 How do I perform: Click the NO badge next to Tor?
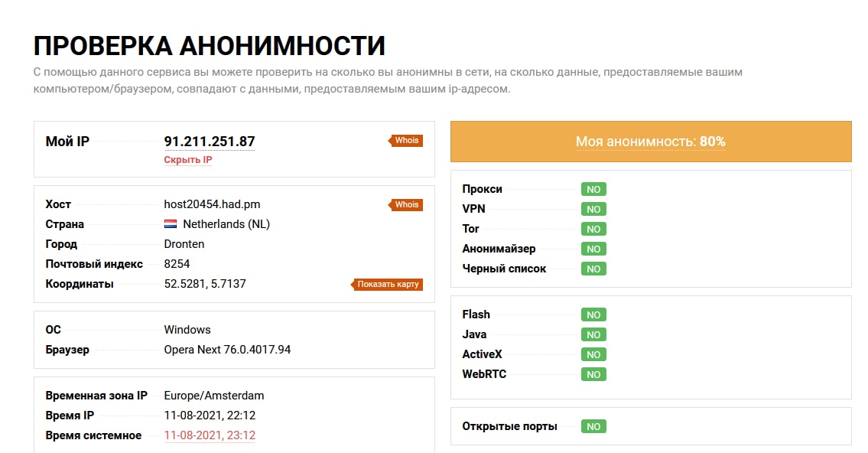[x=593, y=229]
